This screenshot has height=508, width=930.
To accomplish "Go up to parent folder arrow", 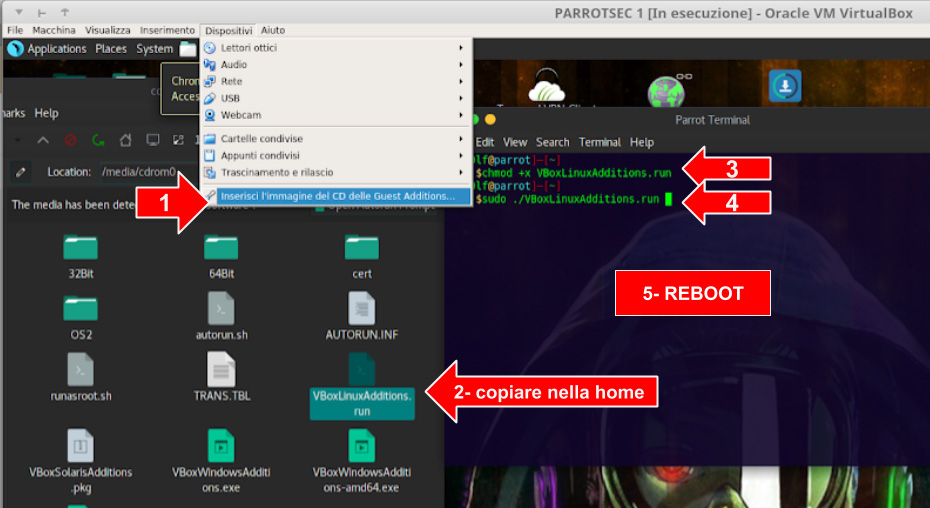I will pyautogui.click(x=43, y=140).
